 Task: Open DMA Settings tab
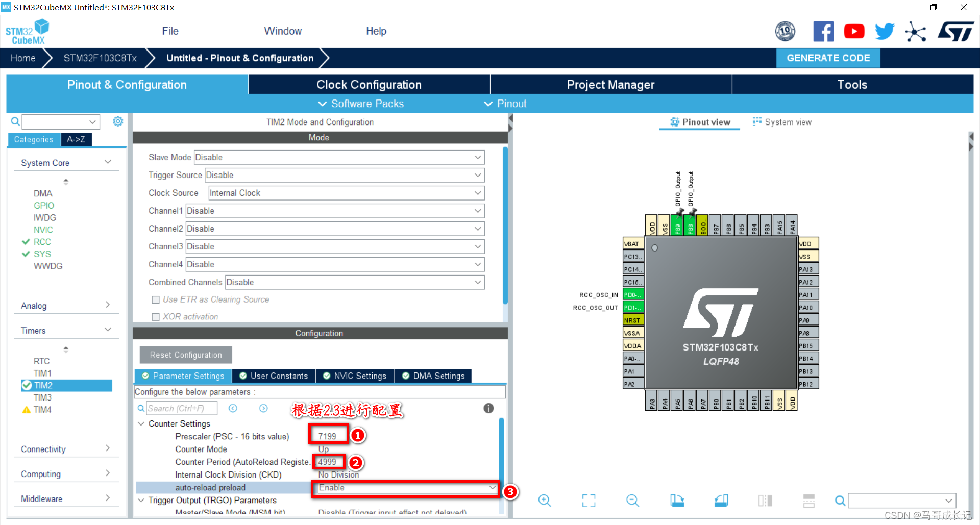coord(433,376)
